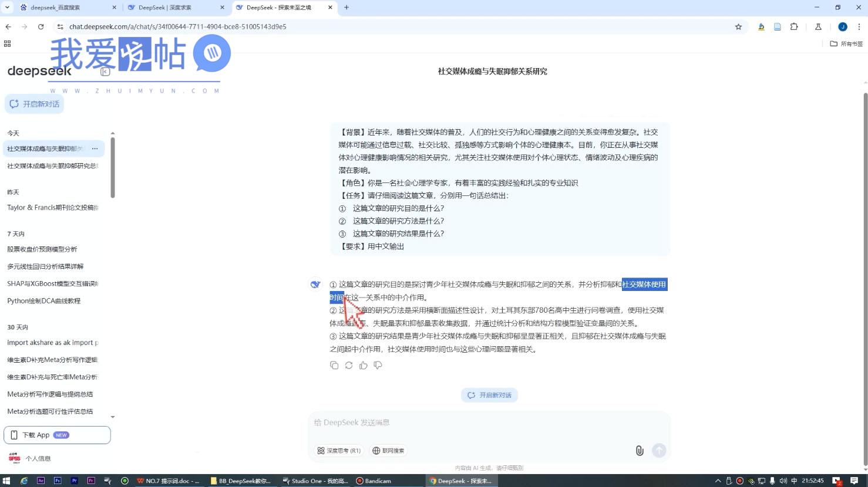Viewport: 868px width, 487px height.
Task: Start a new chat from sidebar 开启新对话
Action: 35,104
